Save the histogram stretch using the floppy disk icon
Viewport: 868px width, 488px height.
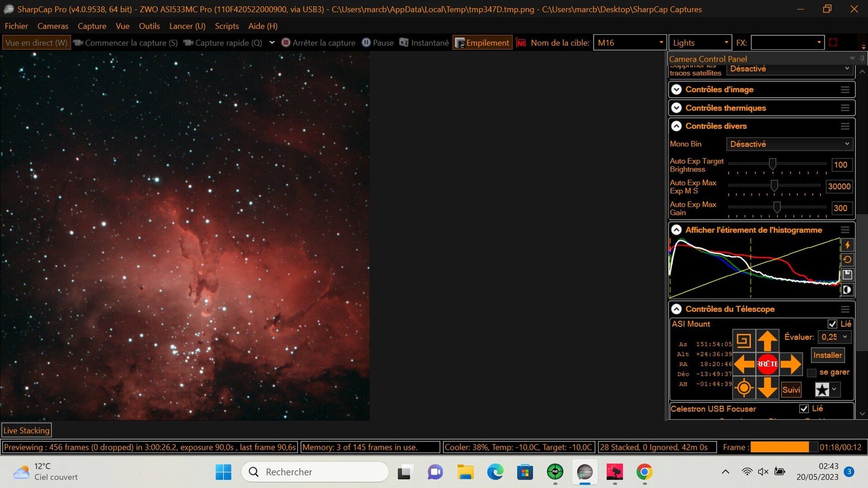847,274
